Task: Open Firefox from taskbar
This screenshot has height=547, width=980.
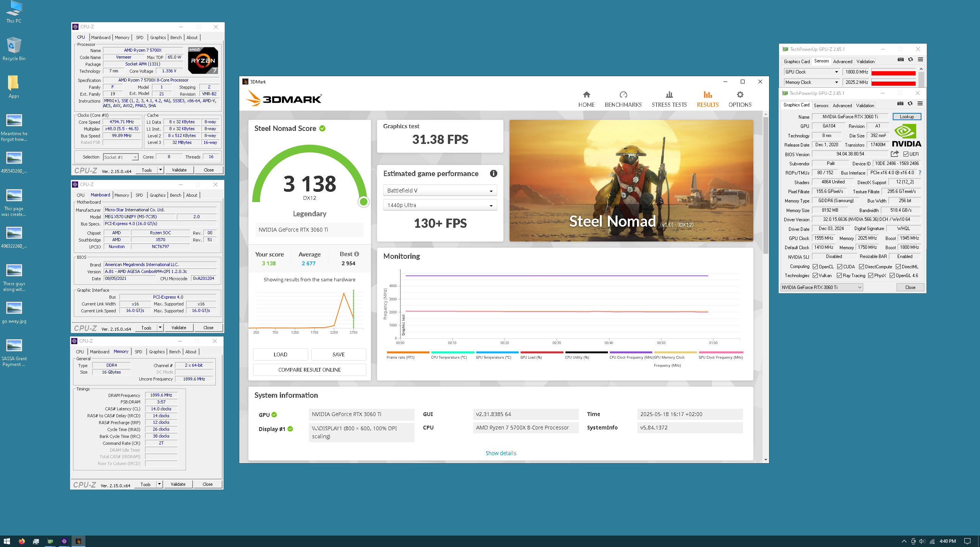Action: pyautogui.click(x=21, y=541)
